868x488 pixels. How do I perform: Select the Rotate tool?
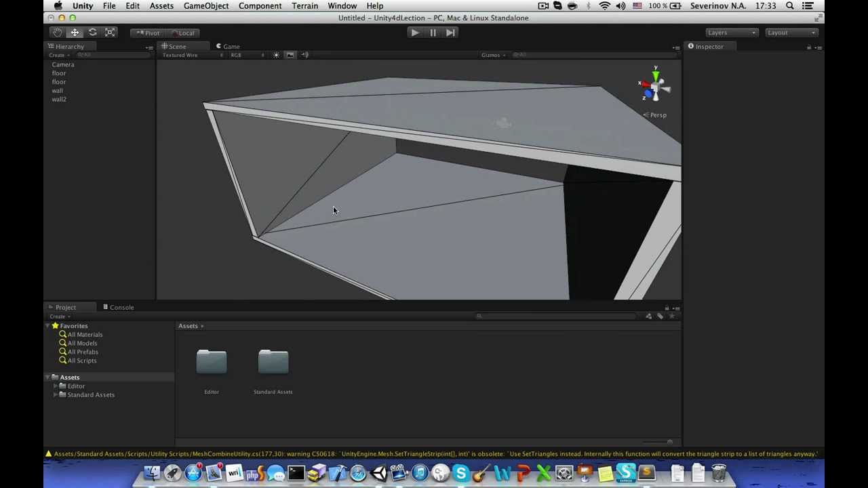pos(92,33)
